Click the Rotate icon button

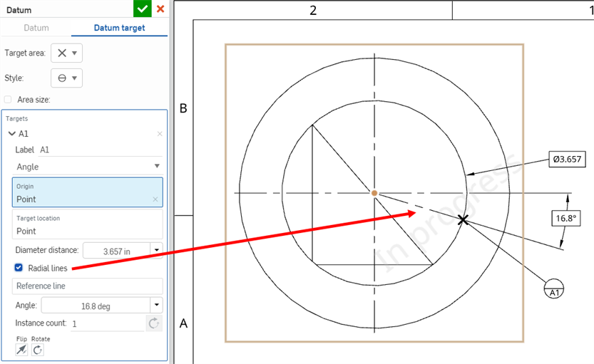point(38,350)
